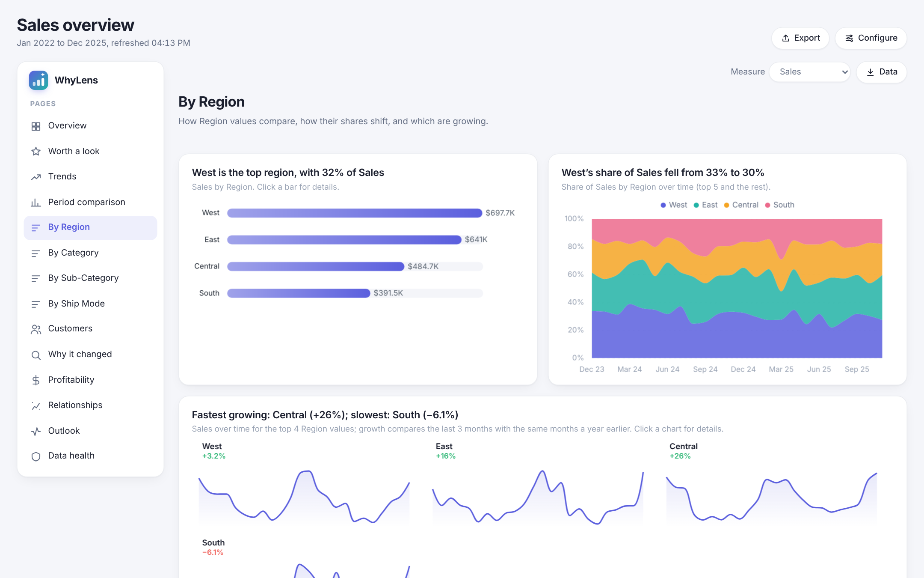
Task: Click the Data health shield icon
Action: tap(36, 456)
